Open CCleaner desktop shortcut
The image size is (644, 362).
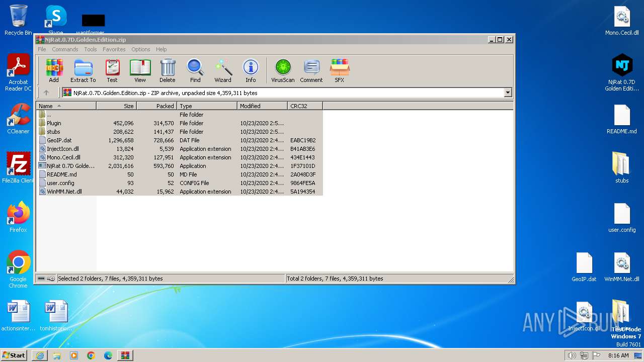coord(18,119)
